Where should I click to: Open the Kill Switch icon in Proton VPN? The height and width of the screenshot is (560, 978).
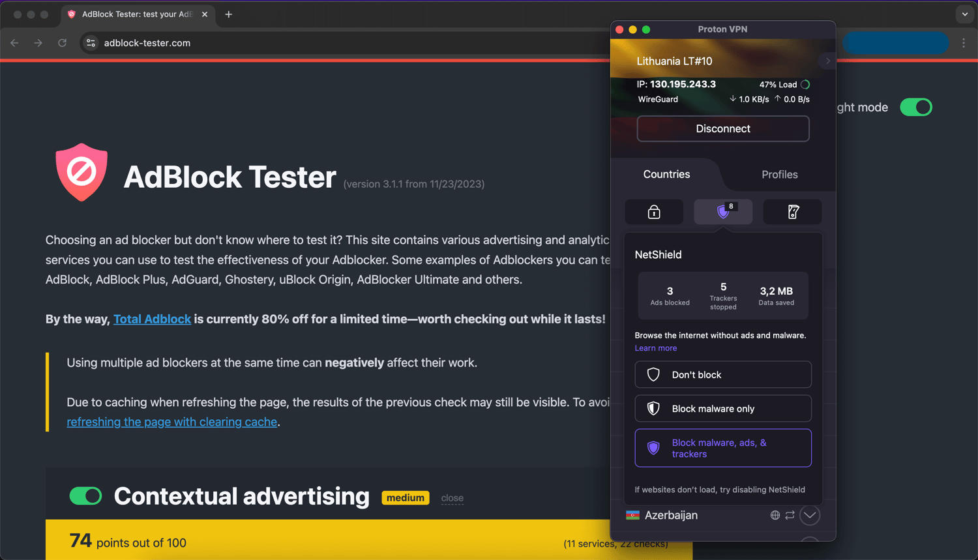click(x=793, y=212)
